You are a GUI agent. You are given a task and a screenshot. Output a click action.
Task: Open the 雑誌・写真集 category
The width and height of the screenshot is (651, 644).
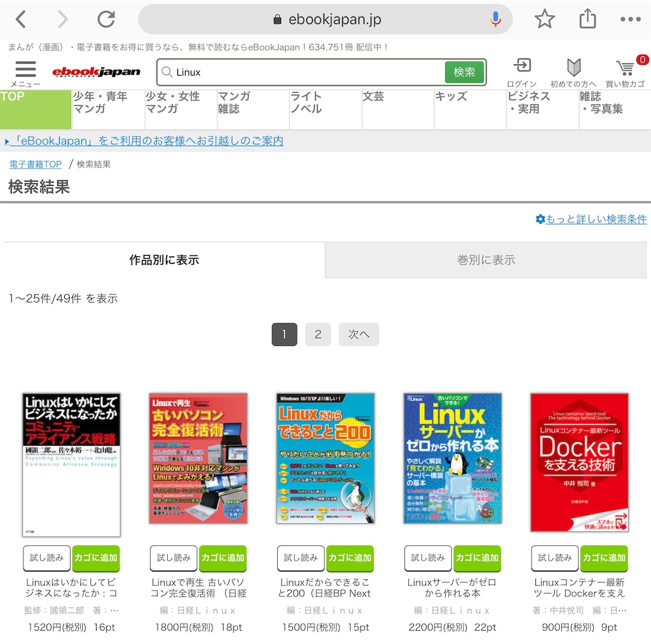[615, 109]
